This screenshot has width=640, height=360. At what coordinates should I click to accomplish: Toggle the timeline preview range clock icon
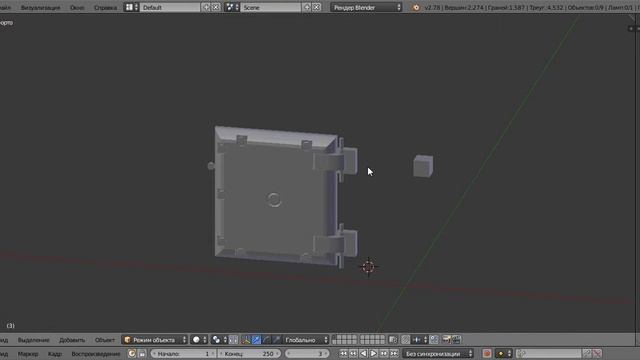pyautogui.click(x=132, y=354)
